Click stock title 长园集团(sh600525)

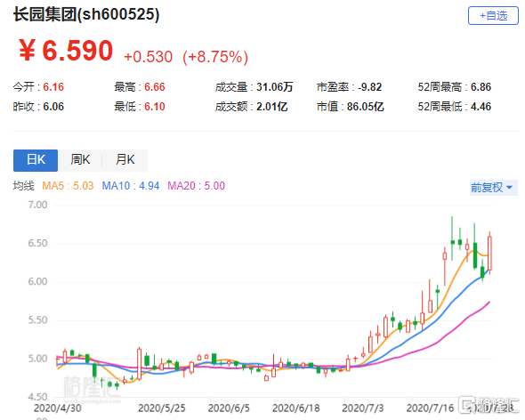tap(86, 14)
